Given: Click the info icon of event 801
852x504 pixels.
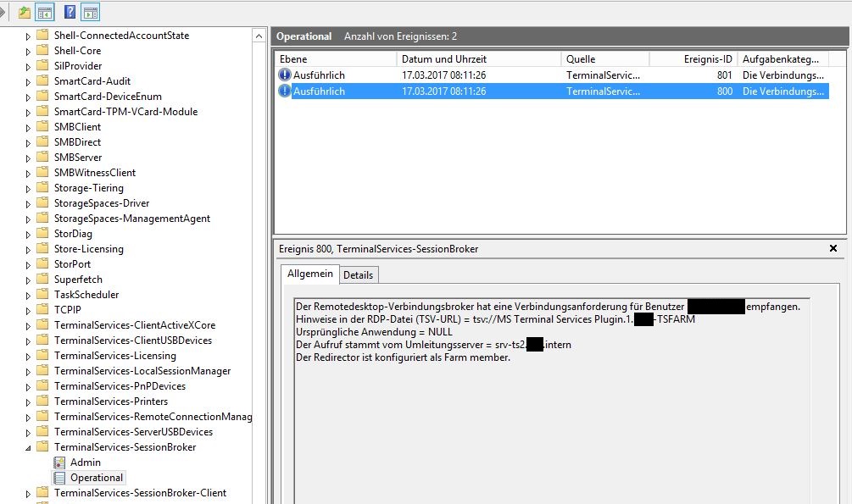Looking at the screenshot, I should point(285,75).
